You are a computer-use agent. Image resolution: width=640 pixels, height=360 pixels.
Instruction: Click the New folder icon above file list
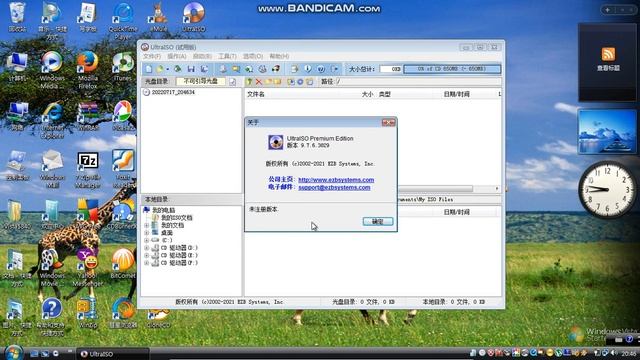point(268,82)
